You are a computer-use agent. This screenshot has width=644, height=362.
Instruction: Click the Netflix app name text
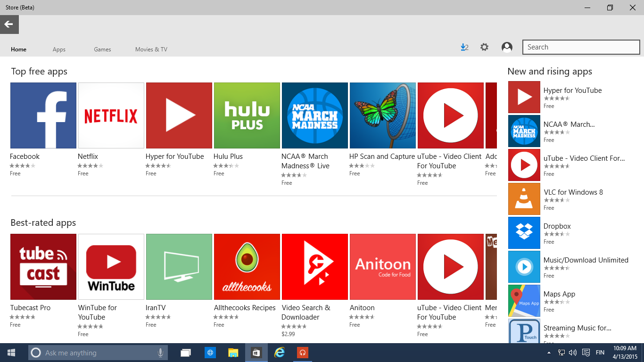[88, 156]
